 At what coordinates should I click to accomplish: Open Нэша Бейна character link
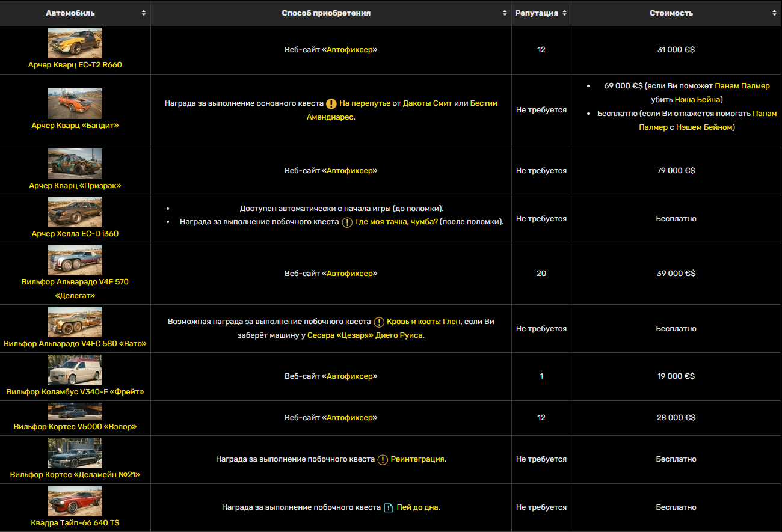(697, 100)
